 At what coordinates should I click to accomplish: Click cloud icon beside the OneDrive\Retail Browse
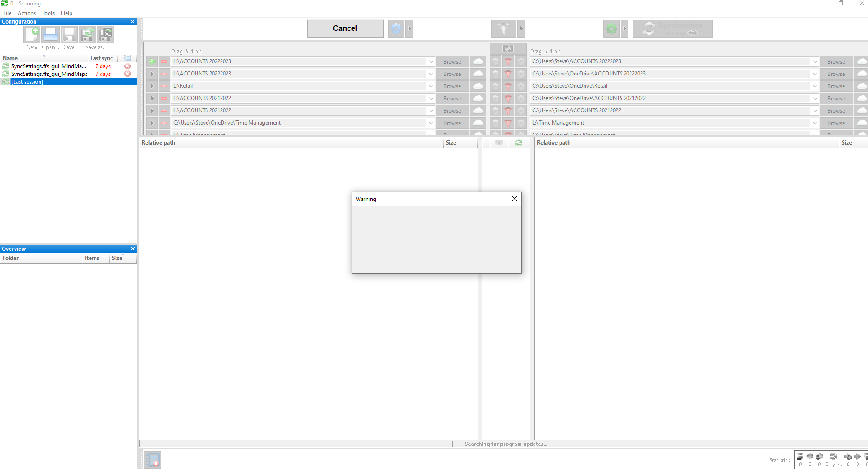861,86
